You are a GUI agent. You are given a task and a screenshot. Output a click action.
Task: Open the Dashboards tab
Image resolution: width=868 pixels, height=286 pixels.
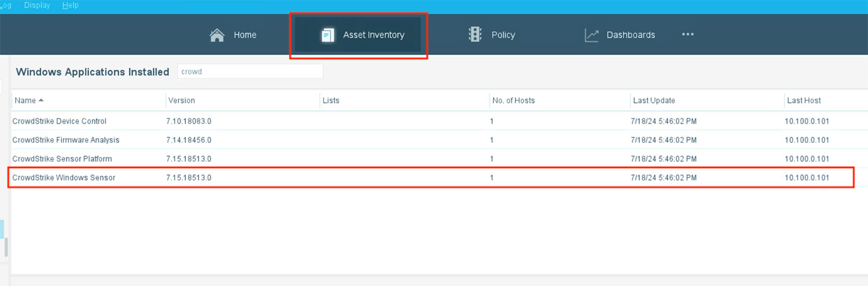[x=620, y=35]
